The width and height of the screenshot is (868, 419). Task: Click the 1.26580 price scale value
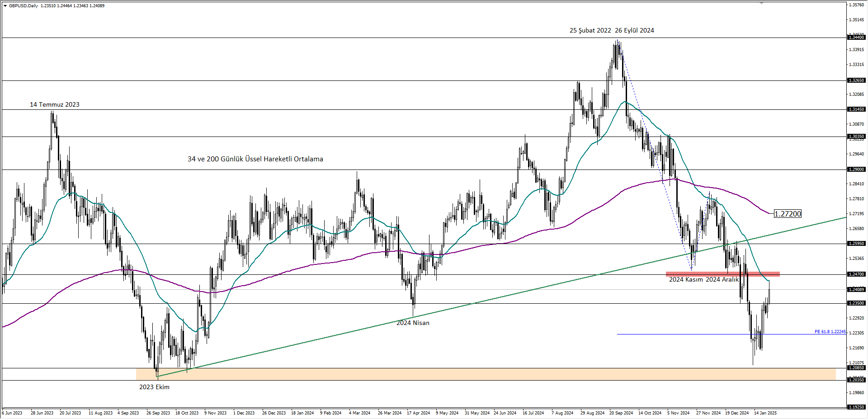tap(857, 229)
